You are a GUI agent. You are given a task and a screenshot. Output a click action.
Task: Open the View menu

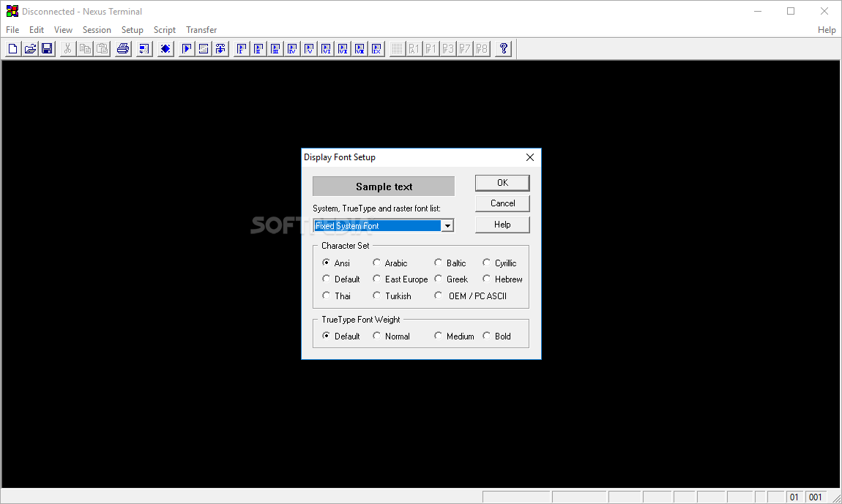pyautogui.click(x=63, y=29)
